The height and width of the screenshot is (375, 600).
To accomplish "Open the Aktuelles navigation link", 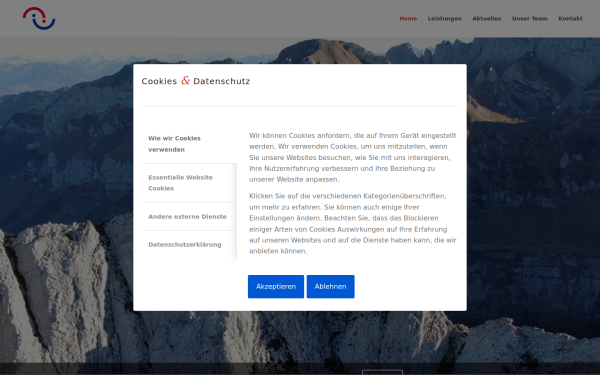I will 486,18.
